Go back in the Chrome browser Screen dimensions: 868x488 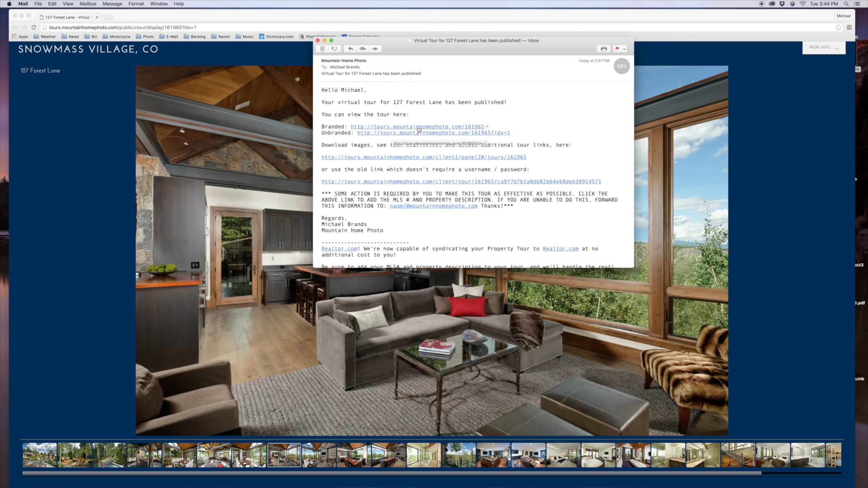15,27
